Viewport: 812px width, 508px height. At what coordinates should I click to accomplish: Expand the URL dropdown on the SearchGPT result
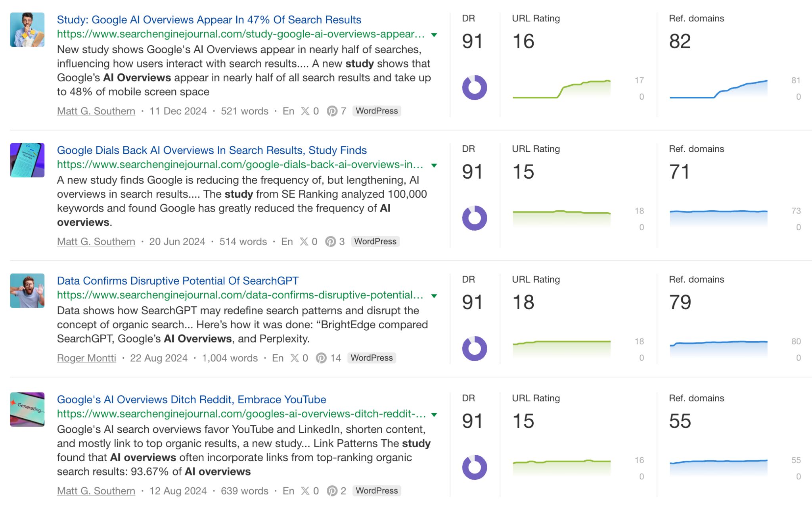coord(434,296)
